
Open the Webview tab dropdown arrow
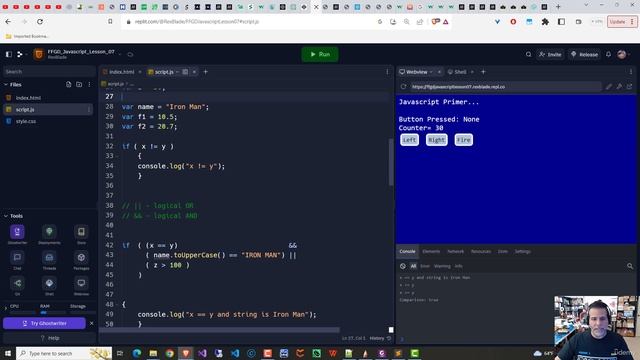tap(431, 72)
